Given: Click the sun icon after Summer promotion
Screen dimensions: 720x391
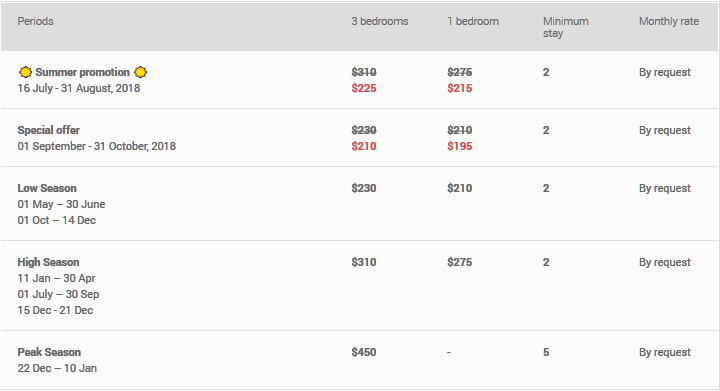Looking at the screenshot, I should (141, 72).
